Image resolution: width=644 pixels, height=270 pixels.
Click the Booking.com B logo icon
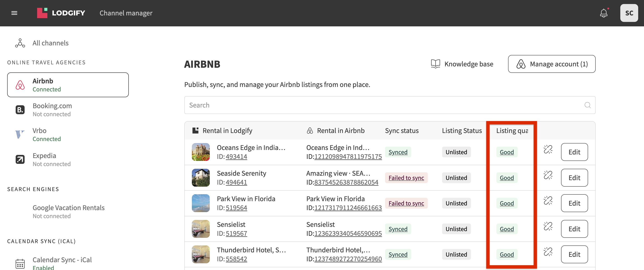tap(20, 110)
